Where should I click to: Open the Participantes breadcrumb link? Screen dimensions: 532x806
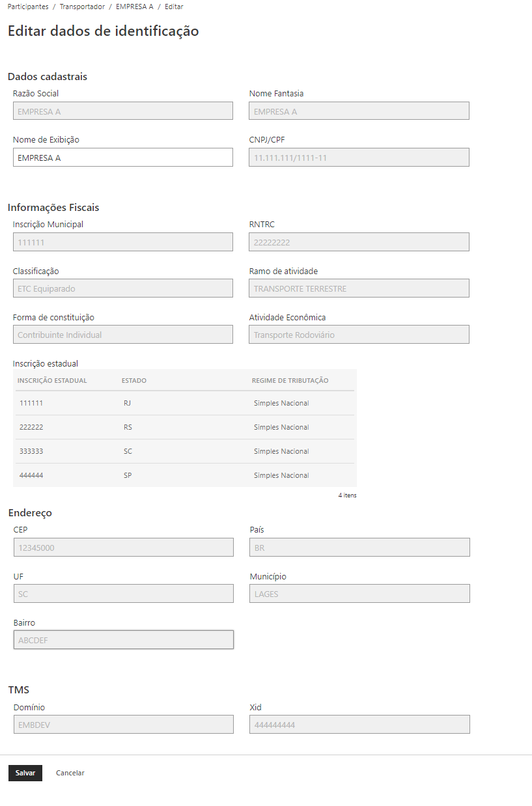pyautogui.click(x=28, y=7)
